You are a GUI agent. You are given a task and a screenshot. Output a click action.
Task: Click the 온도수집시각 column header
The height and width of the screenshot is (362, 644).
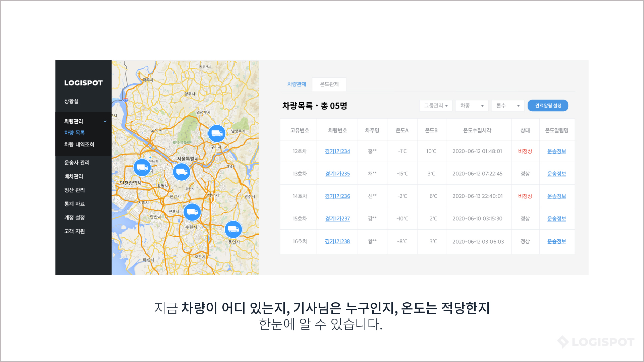tap(477, 130)
